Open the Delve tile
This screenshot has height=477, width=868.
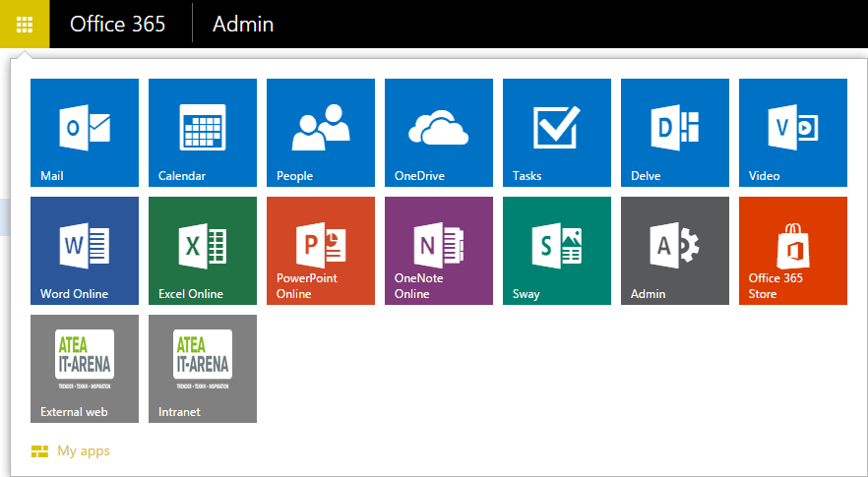675,133
